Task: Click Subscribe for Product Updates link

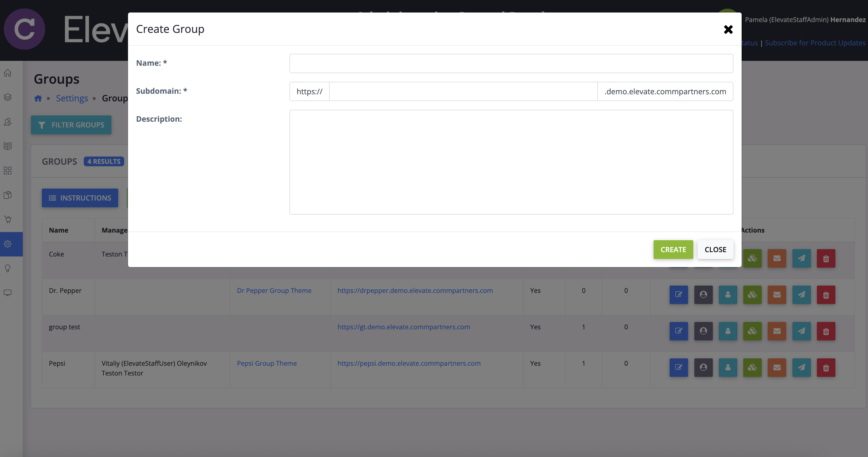Action: 815,43
